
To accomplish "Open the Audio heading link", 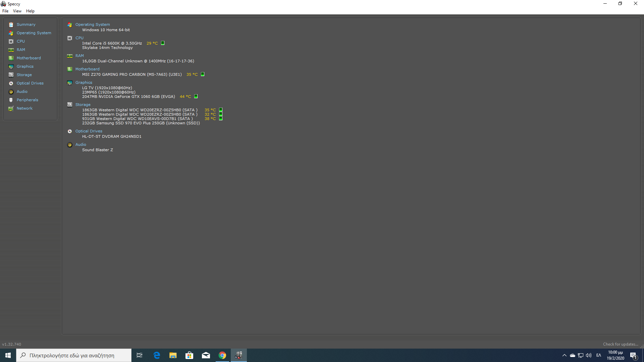I will point(81,145).
